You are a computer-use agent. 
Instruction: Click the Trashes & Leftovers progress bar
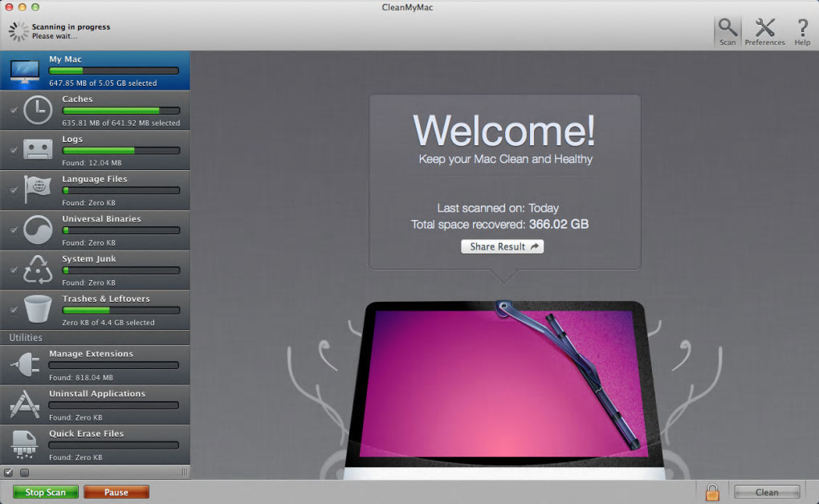pos(121,311)
